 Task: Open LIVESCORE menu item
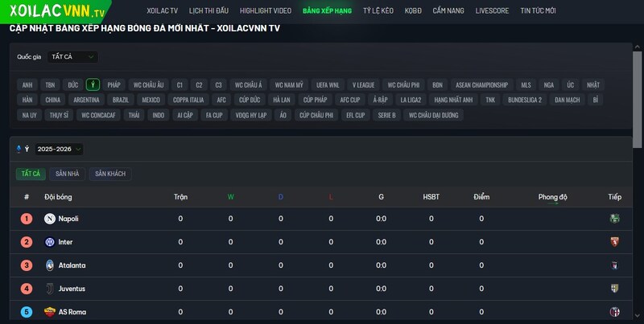click(x=492, y=10)
